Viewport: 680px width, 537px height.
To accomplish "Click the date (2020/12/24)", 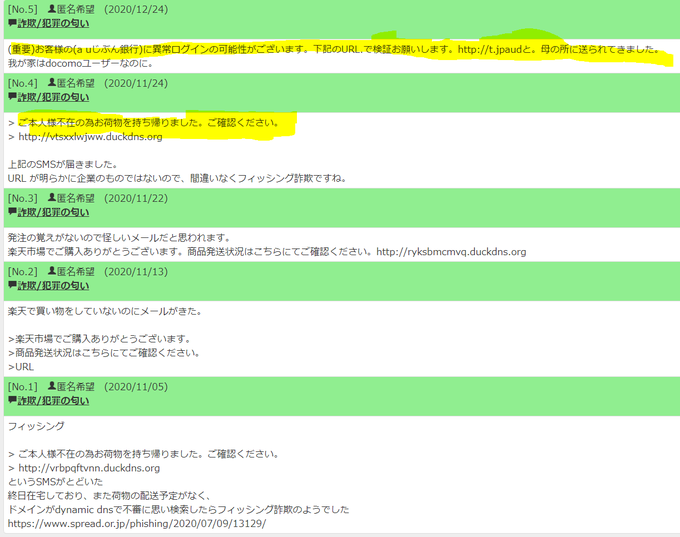I will (136, 10).
